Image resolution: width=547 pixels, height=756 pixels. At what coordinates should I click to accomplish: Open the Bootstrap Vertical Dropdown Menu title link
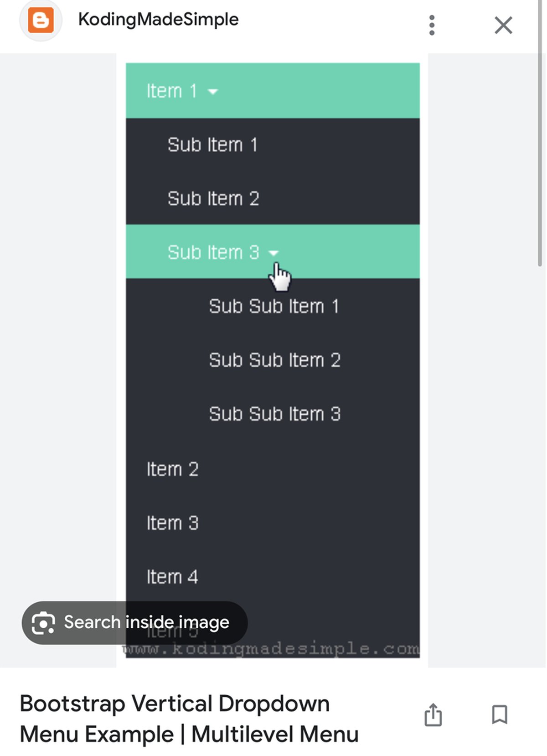point(189,719)
